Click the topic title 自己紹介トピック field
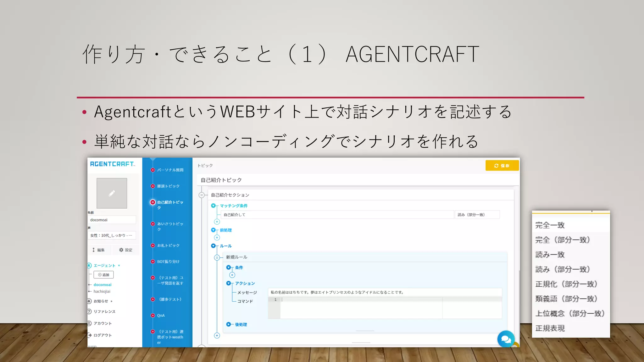 [358, 180]
